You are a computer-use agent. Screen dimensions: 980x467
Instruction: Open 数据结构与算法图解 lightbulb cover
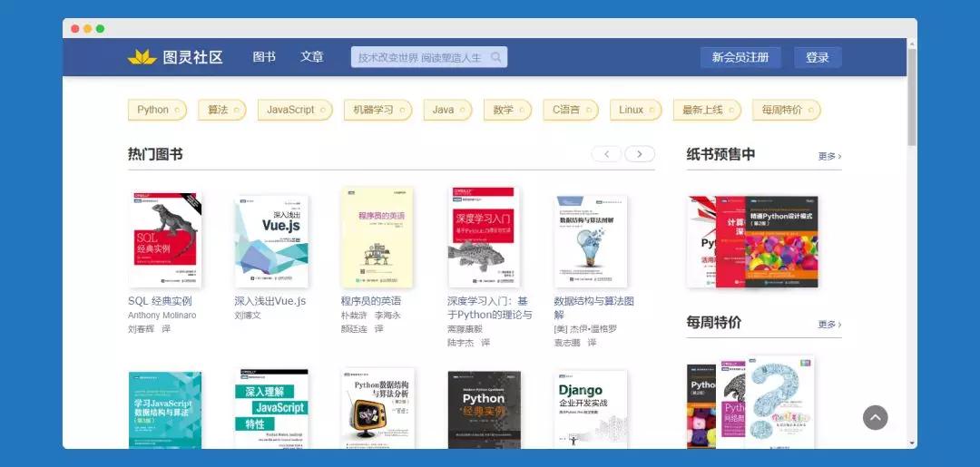coord(591,241)
